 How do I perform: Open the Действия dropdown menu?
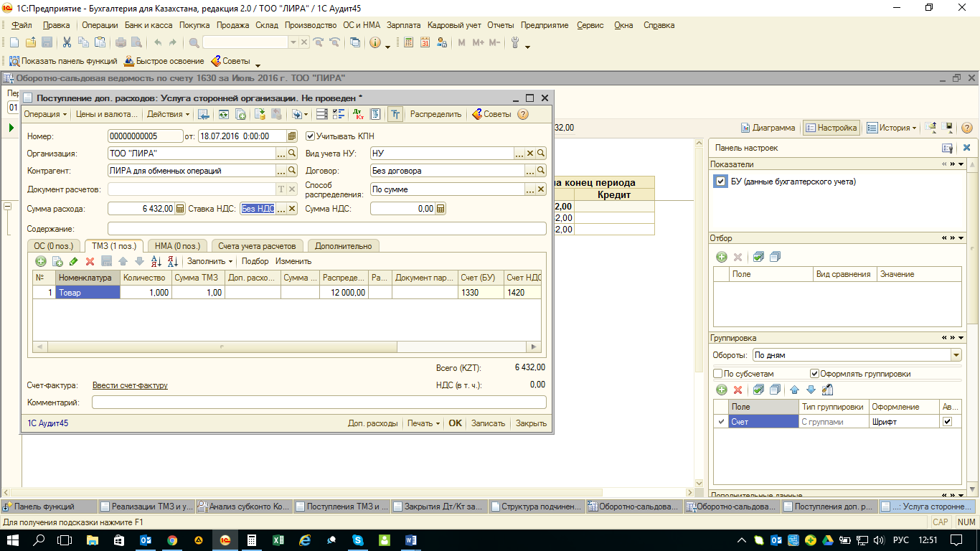(169, 114)
